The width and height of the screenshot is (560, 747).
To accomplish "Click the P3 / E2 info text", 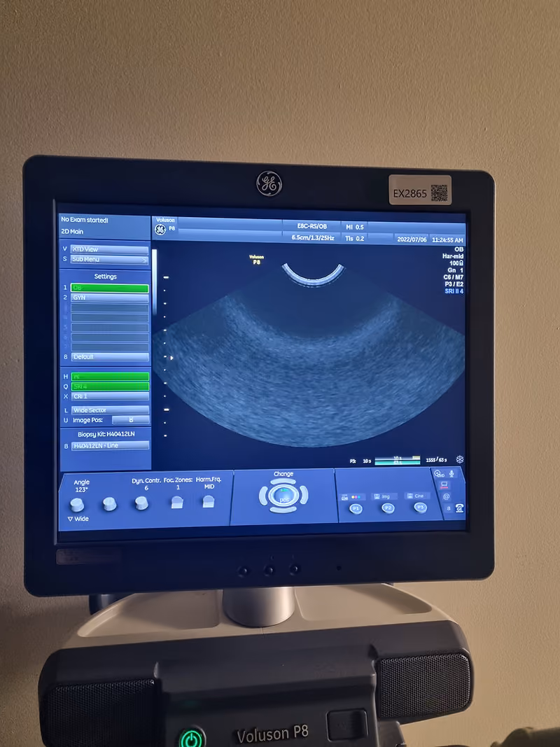I will [454, 284].
